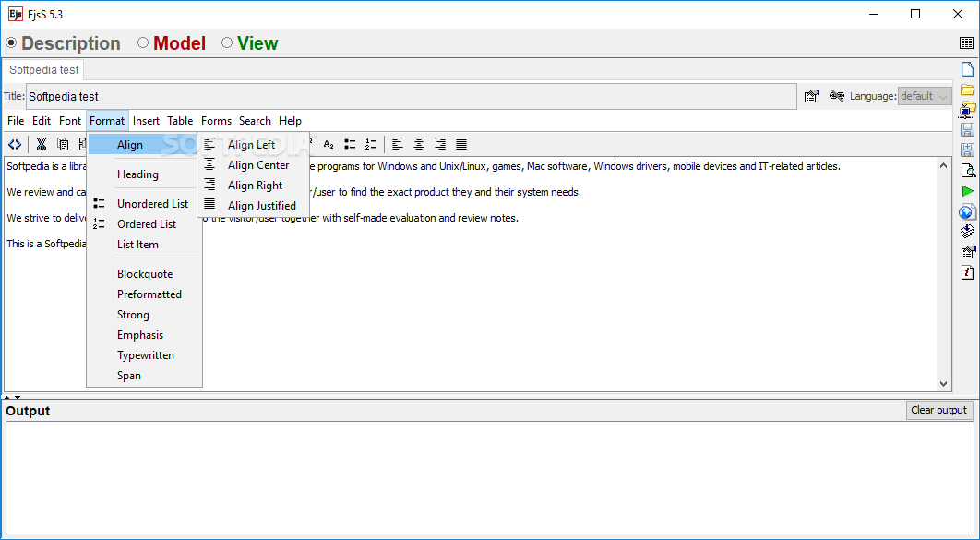Open the Edit menu
980x540 pixels.
(x=42, y=121)
